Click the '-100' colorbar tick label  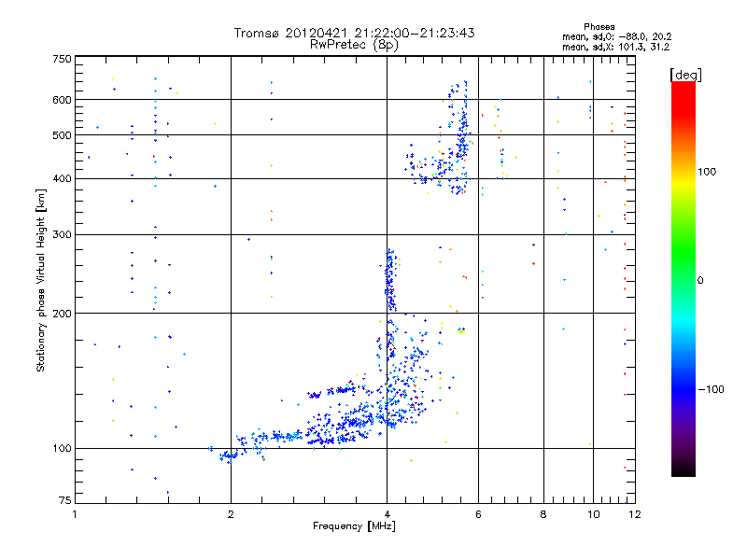tap(712, 389)
